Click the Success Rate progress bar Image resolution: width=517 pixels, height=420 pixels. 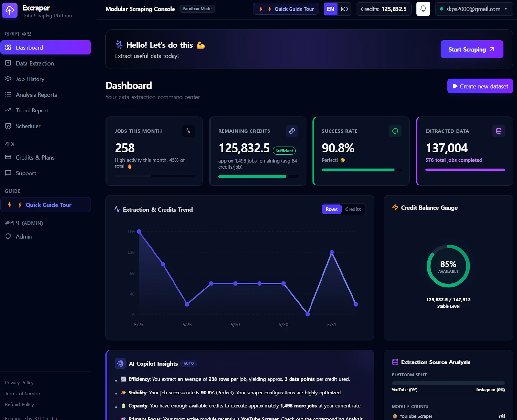click(x=362, y=170)
